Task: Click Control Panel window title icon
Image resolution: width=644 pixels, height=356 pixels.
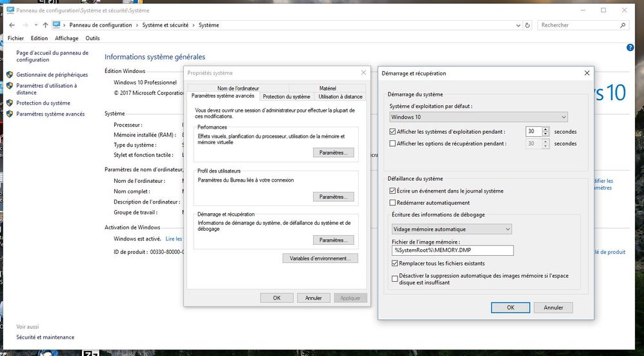Action: click(x=10, y=10)
